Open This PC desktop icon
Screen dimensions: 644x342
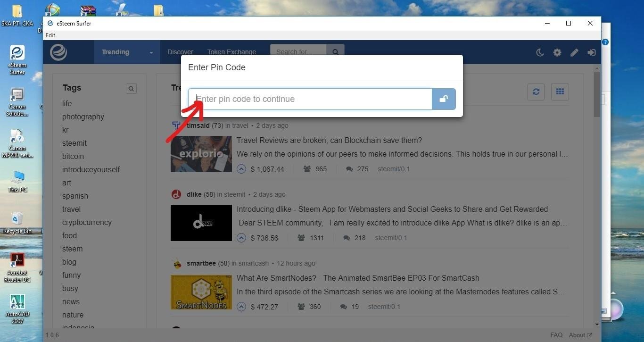[x=17, y=181]
